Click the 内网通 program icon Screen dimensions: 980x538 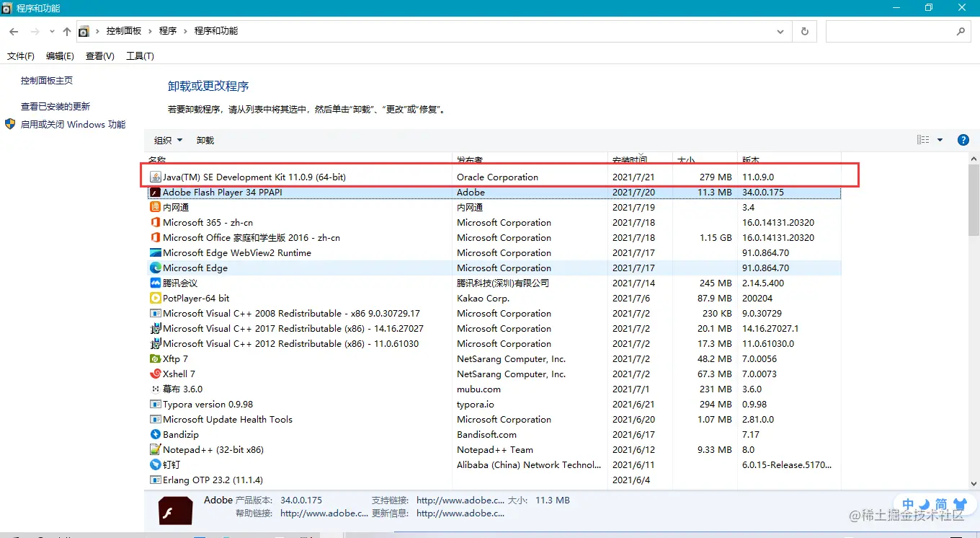(155, 208)
